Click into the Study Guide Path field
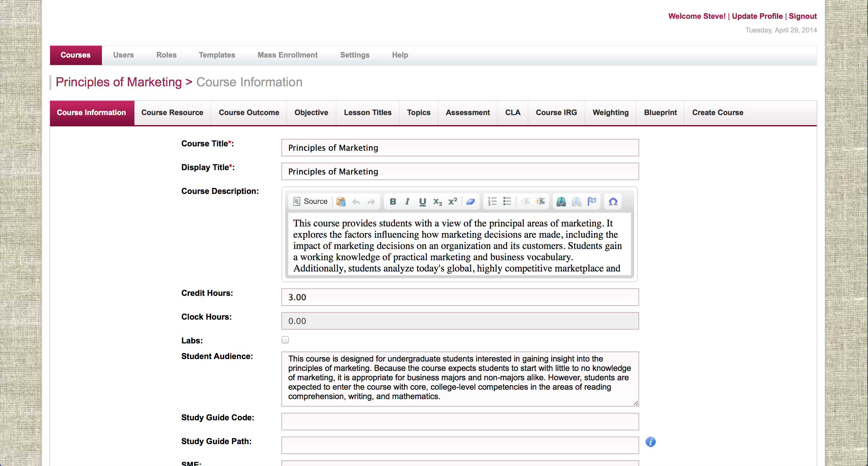 (460, 445)
